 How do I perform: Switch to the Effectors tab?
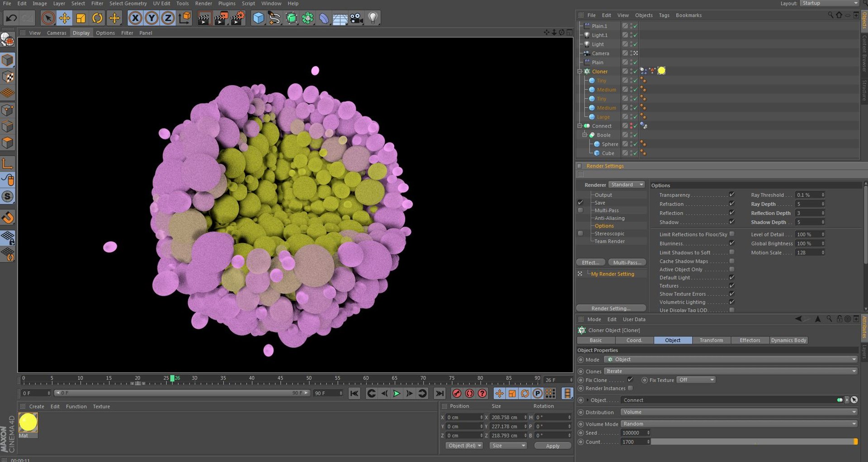coord(750,340)
